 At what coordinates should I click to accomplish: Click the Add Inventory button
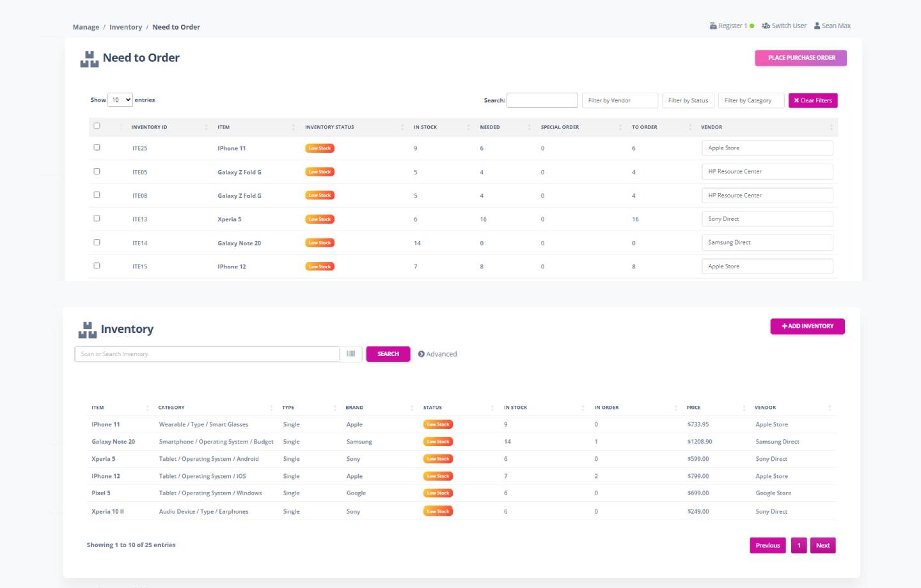coord(807,327)
